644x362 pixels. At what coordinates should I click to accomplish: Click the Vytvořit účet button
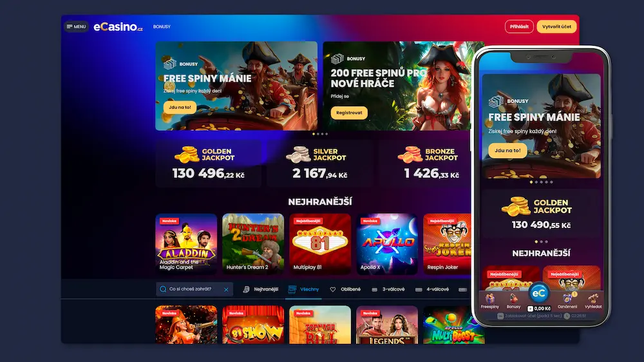click(x=556, y=26)
